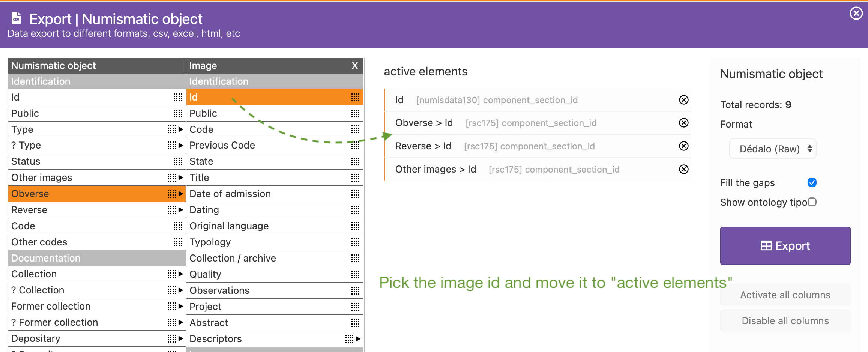Remove the Obverse > Id active element

[683, 123]
